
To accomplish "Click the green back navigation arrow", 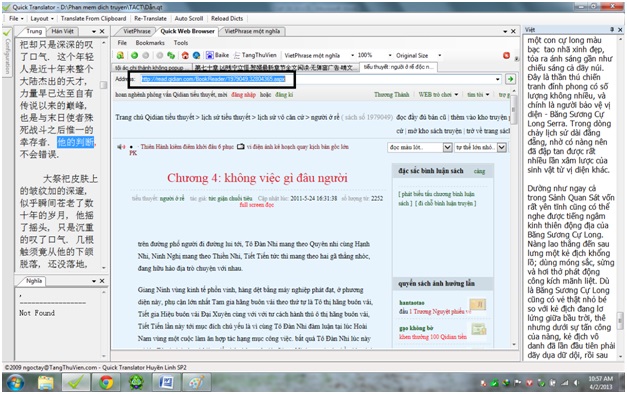I will (134, 55).
